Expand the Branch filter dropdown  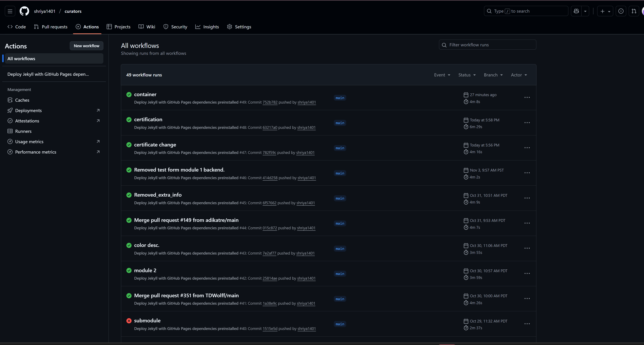pos(493,75)
